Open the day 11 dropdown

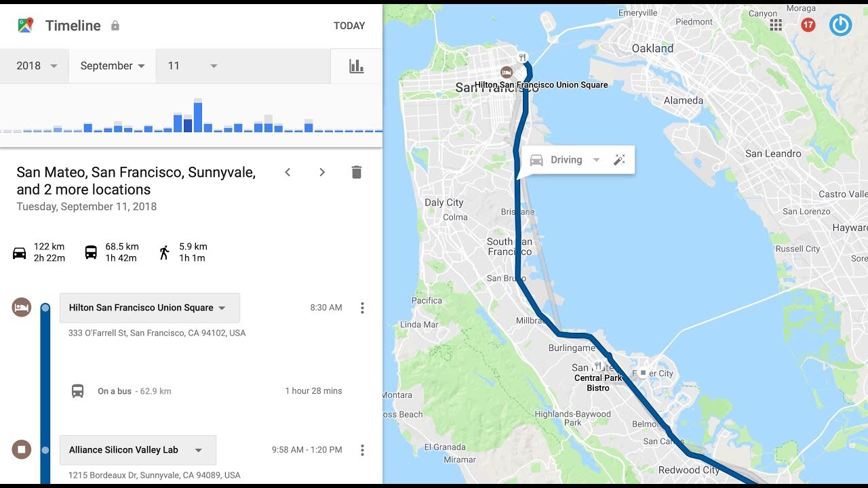[x=193, y=66]
